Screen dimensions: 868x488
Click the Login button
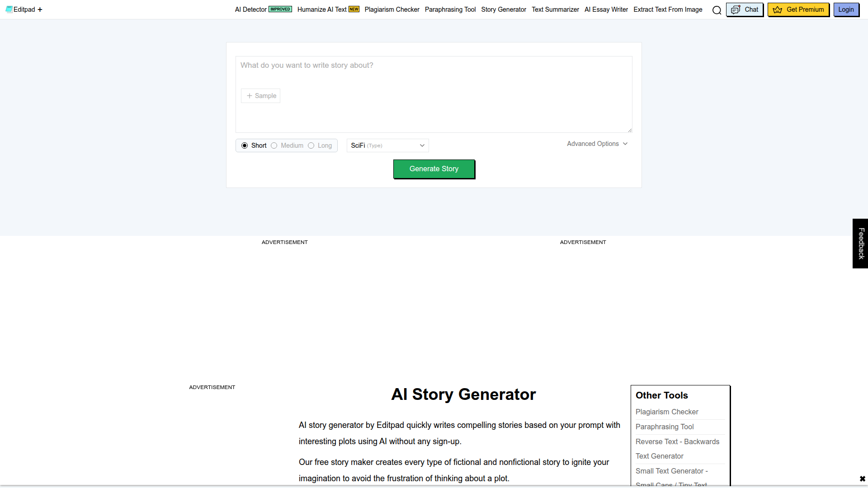(846, 9)
